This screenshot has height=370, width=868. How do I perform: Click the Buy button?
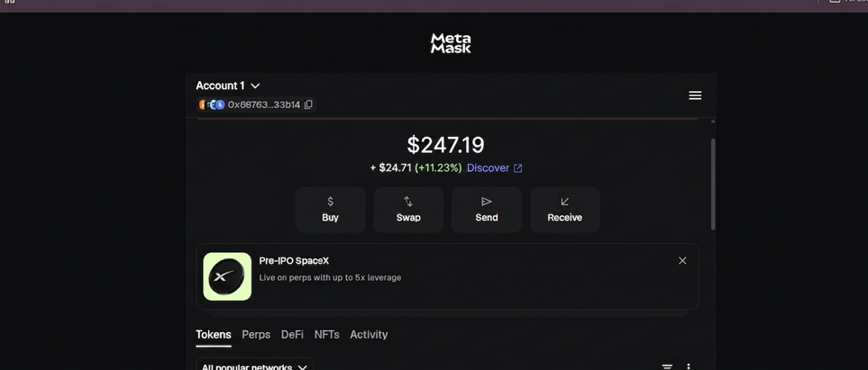330,210
